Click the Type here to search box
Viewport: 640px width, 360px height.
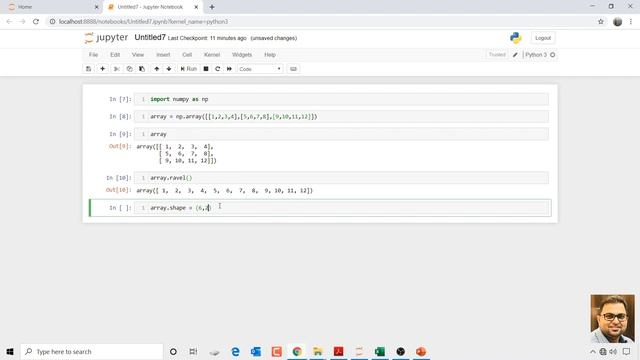coord(91,351)
